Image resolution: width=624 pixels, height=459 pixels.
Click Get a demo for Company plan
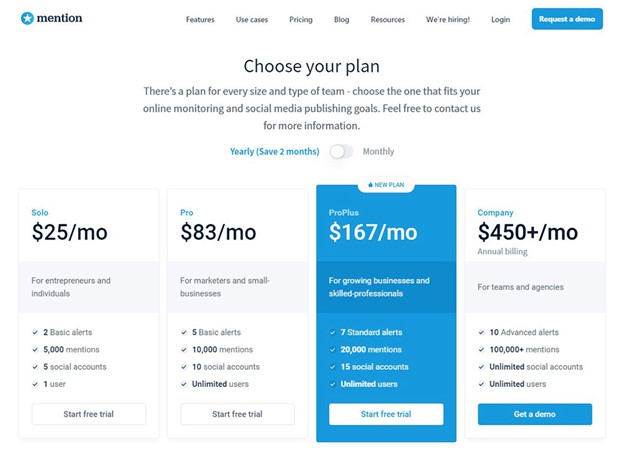click(535, 414)
